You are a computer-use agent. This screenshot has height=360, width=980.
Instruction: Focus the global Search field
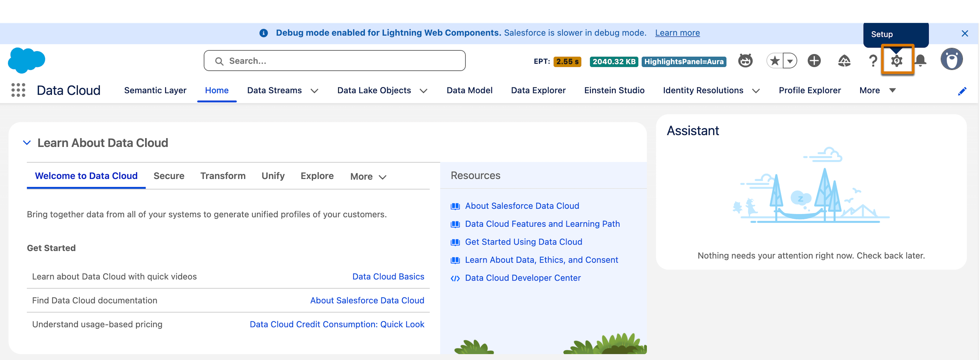(334, 61)
